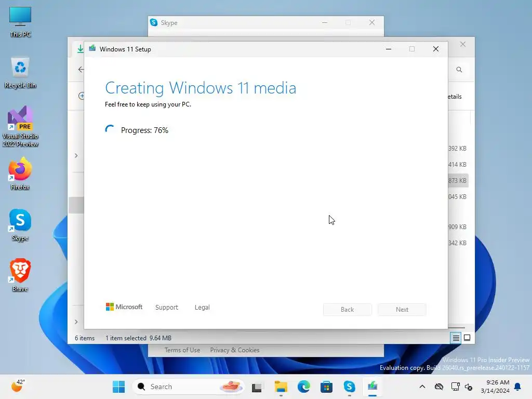This screenshot has height=399, width=532.
Task: Open Terms of Use in Skype window
Action: [182, 350]
